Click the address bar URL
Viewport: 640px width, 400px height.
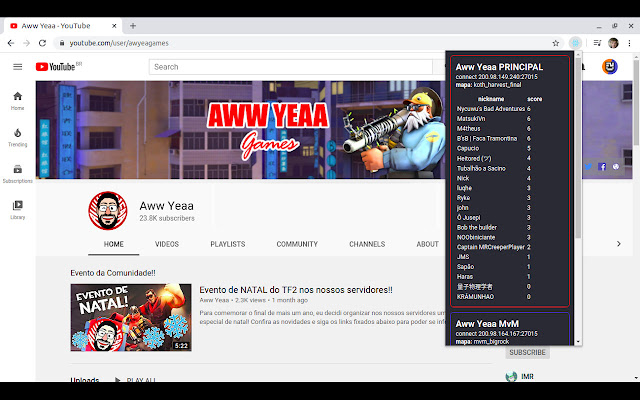[x=119, y=43]
